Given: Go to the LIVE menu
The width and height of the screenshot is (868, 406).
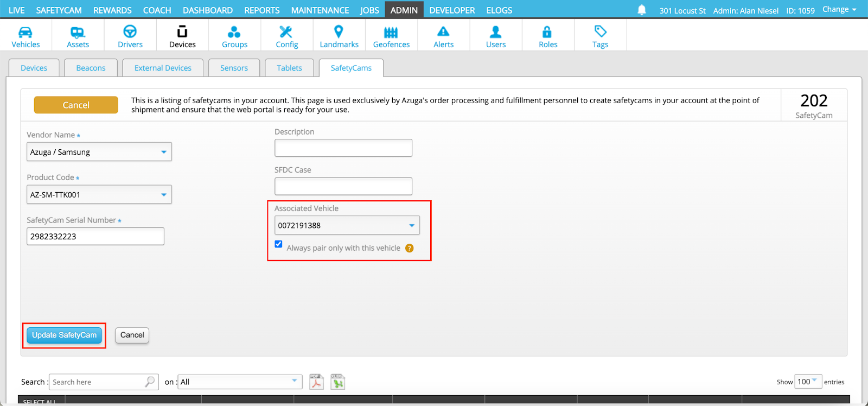Looking at the screenshot, I should [17, 10].
